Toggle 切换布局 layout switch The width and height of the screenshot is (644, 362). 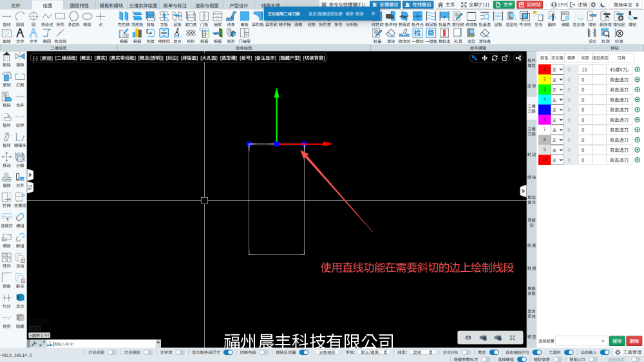263,352
